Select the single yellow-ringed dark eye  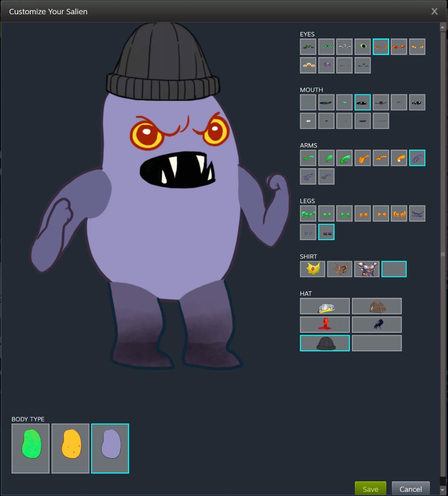(x=363, y=47)
